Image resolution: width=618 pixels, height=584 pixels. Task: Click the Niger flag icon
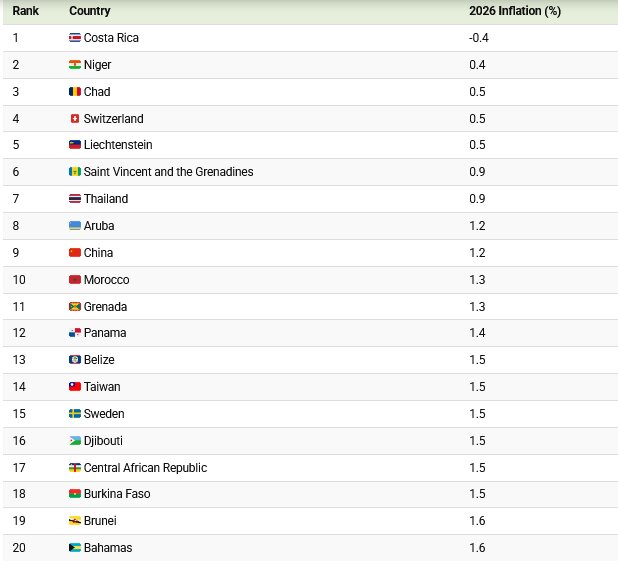[74, 65]
